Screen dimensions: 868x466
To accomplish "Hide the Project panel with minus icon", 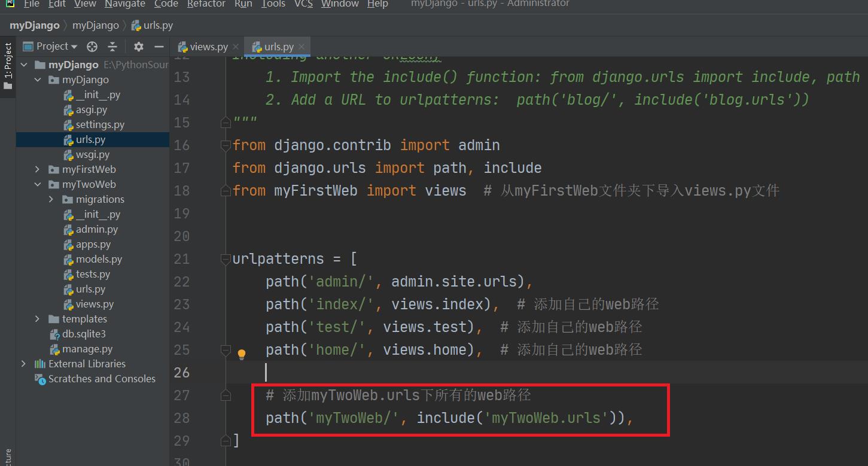I will 159,47.
